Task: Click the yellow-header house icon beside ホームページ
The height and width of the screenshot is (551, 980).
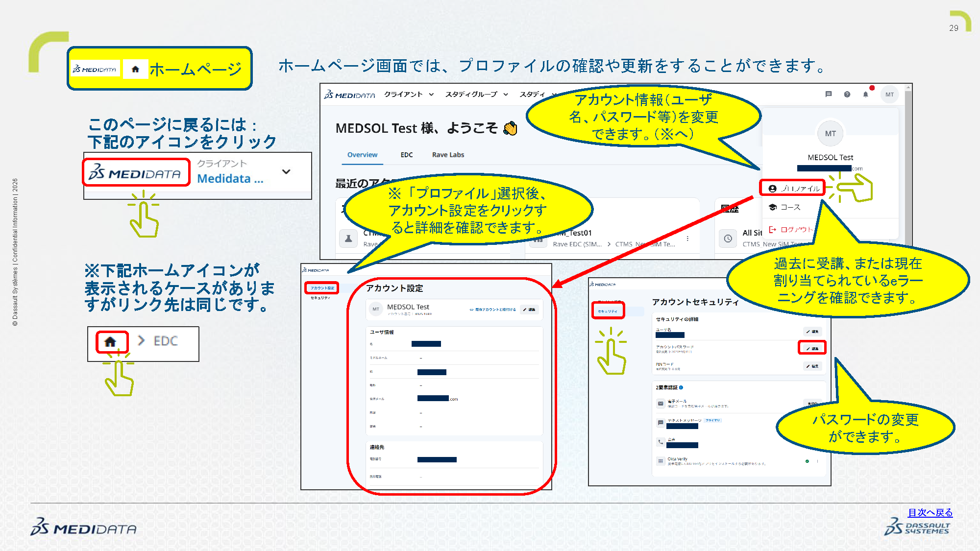Action: point(136,70)
